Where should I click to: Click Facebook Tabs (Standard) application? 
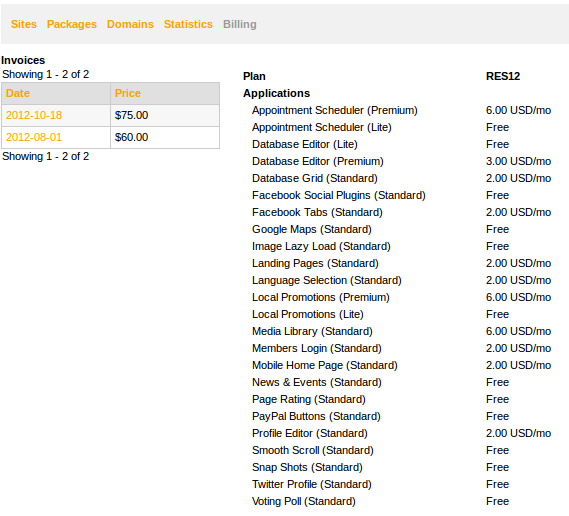(317, 212)
